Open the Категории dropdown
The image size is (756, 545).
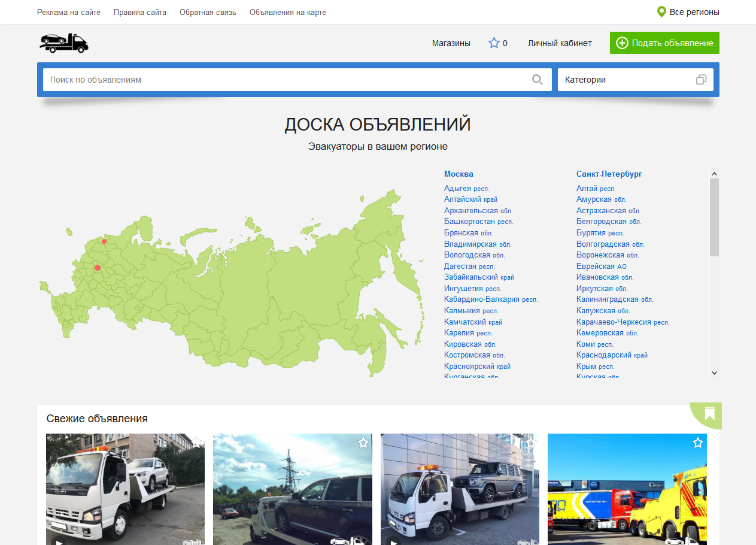click(635, 80)
